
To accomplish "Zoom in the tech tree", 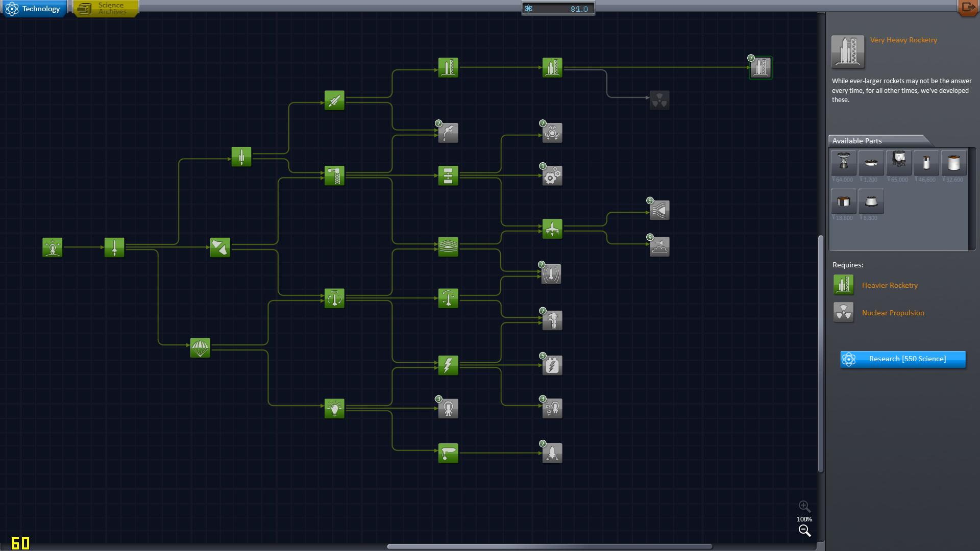I will pos(804,507).
